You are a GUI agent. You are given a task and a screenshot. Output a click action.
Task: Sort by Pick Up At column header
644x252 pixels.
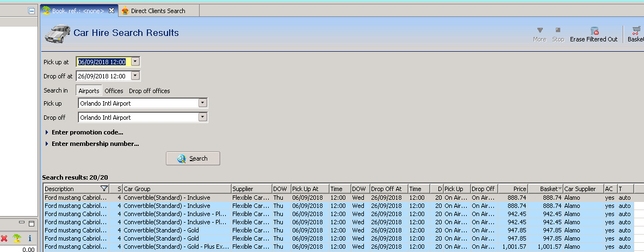tap(309, 189)
